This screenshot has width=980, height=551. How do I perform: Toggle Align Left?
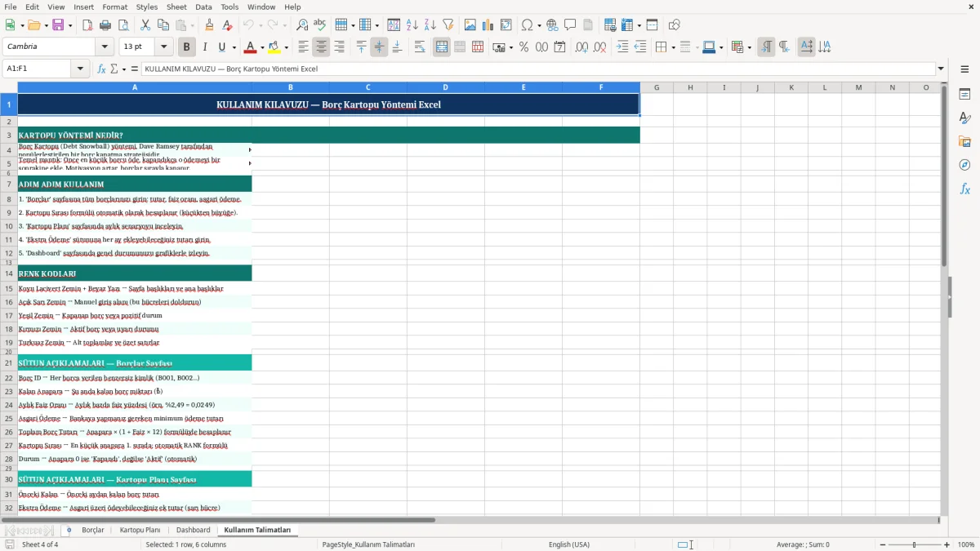click(303, 47)
